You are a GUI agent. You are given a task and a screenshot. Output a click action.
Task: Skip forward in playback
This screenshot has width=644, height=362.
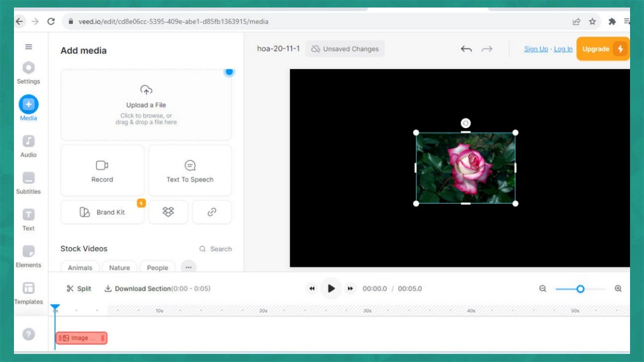click(350, 289)
